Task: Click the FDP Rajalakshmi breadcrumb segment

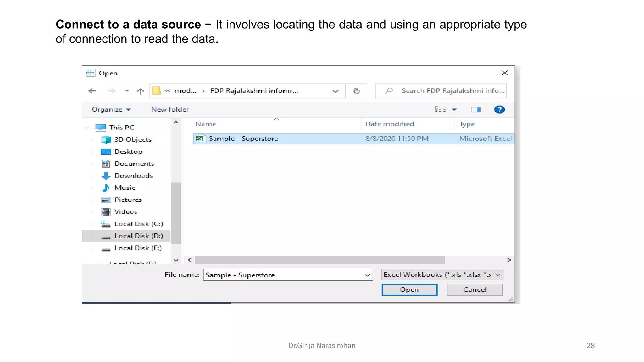Action: pos(254,91)
